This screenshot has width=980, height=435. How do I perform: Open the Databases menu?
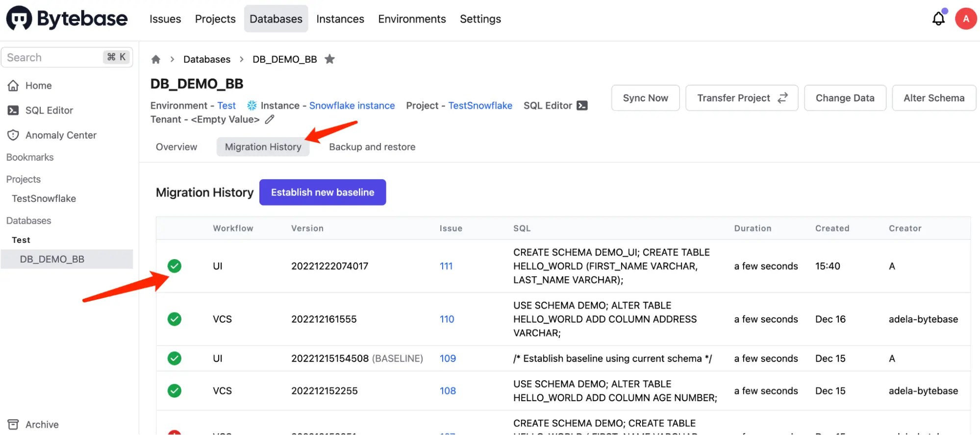click(x=276, y=19)
